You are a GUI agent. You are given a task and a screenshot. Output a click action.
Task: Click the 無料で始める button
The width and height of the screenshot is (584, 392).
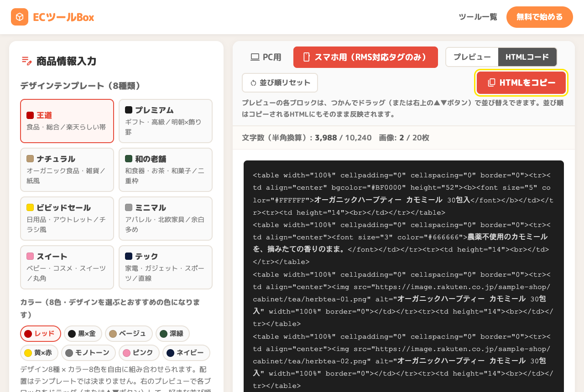540,17
